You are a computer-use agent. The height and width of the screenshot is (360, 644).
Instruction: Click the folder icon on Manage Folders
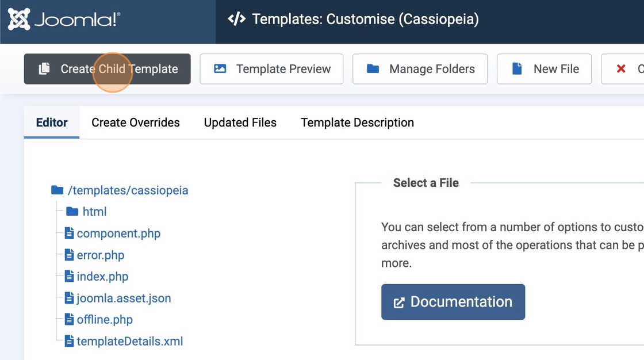point(373,69)
